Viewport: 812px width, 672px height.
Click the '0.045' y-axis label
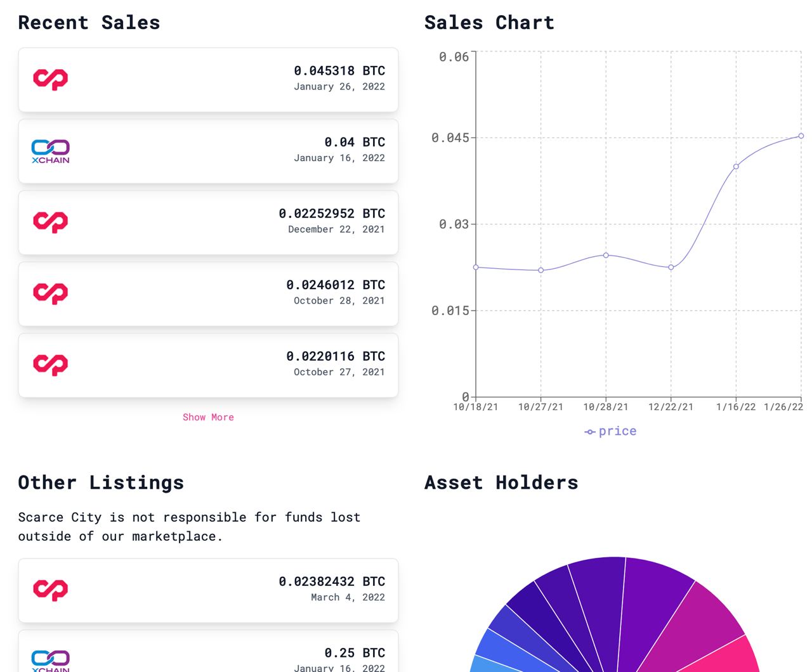[x=450, y=138]
